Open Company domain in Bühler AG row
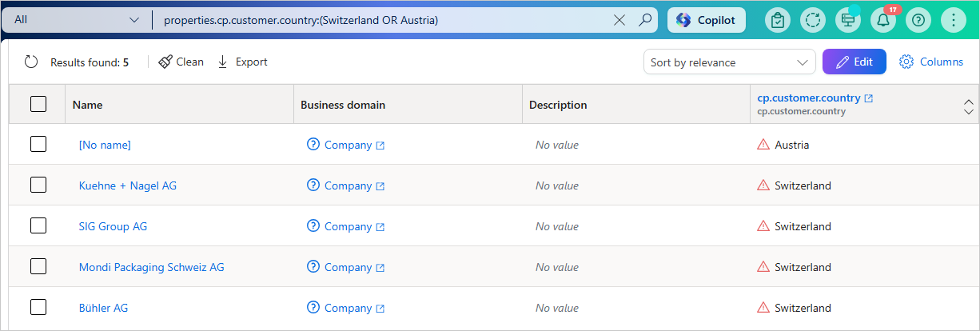The height and width of the screenshot is (331, 980). 348,308
